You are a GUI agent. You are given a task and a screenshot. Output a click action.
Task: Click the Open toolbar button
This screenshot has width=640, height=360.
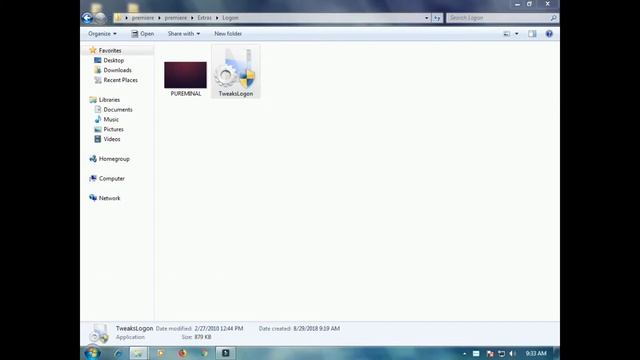(x=142, y=33)
